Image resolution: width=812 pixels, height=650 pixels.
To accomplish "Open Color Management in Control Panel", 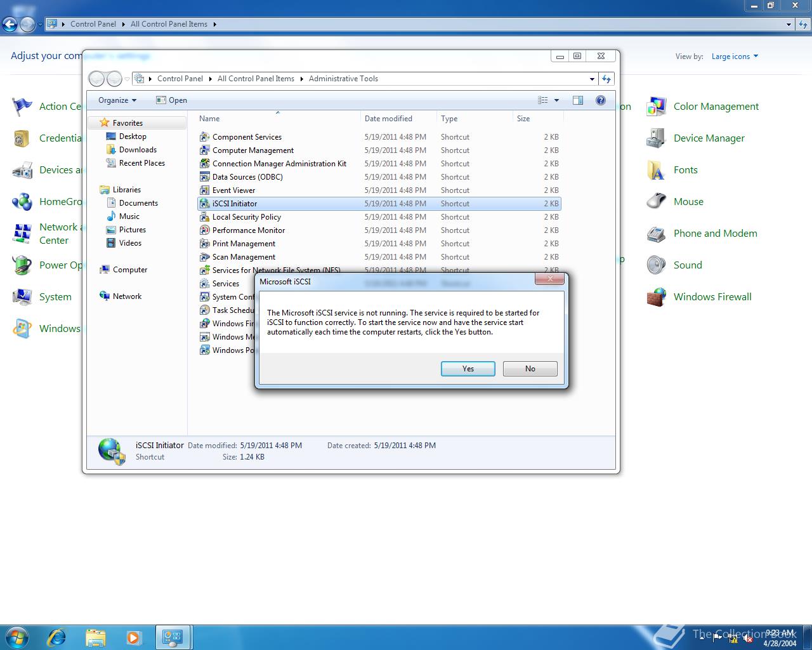I will (702, 107).
